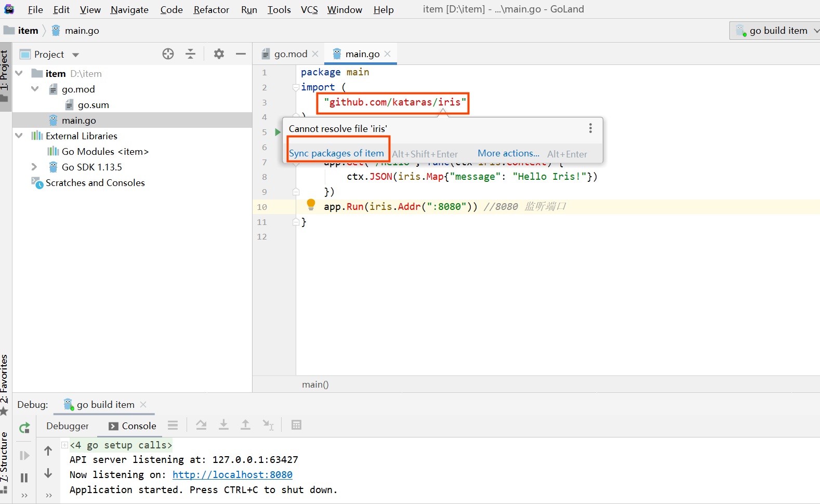
Task: Expand the go setup calls fold in console
Action: pos(64,445)
